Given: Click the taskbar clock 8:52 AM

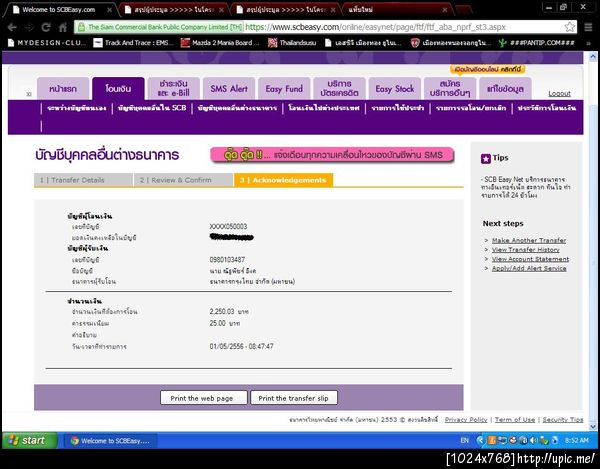Looking at the screenshot, I should (x=577, y=441).
